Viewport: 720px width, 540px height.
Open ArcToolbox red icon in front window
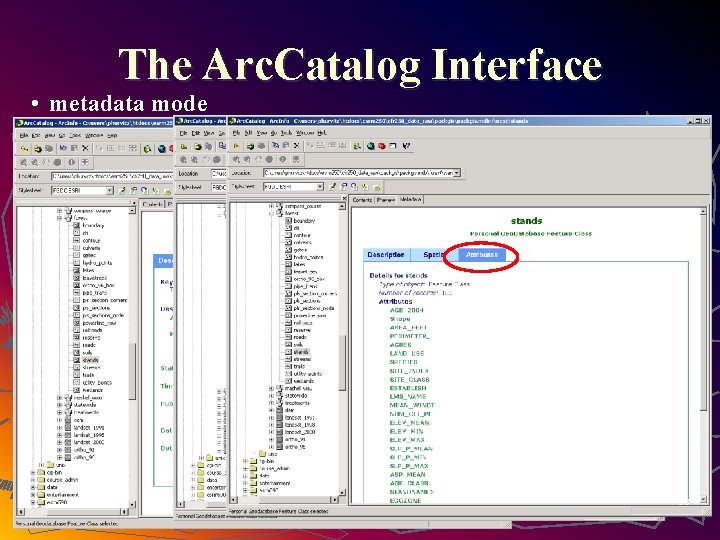pyautogui.click(x=382, y=146)
